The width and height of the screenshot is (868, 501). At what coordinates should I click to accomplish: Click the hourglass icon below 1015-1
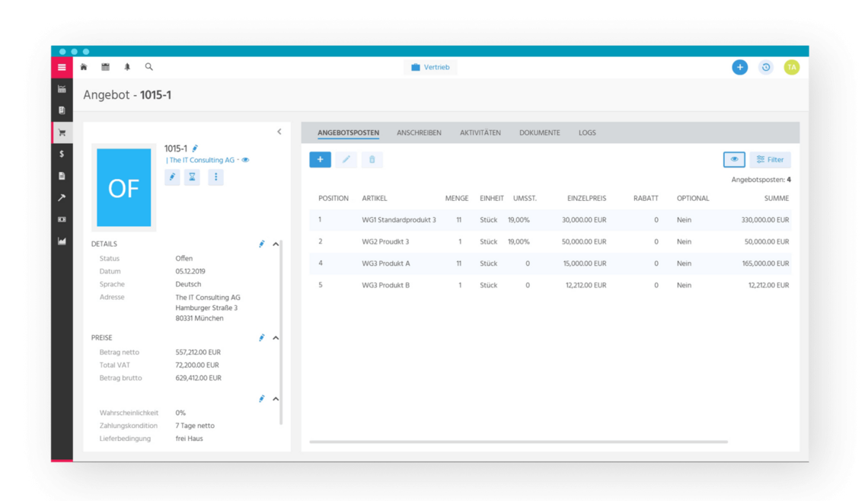[x=193, y=177]
